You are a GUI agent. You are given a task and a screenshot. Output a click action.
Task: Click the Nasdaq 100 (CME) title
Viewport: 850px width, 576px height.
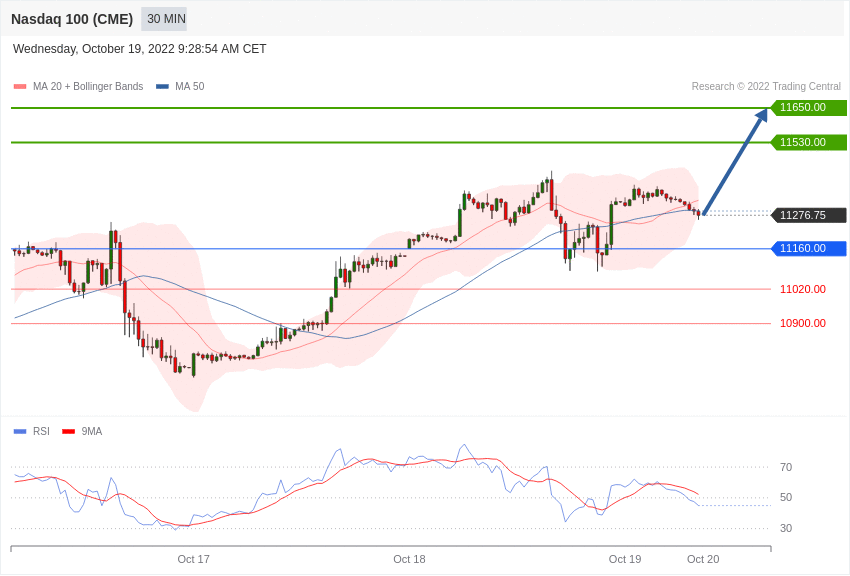tap(72, 19)
